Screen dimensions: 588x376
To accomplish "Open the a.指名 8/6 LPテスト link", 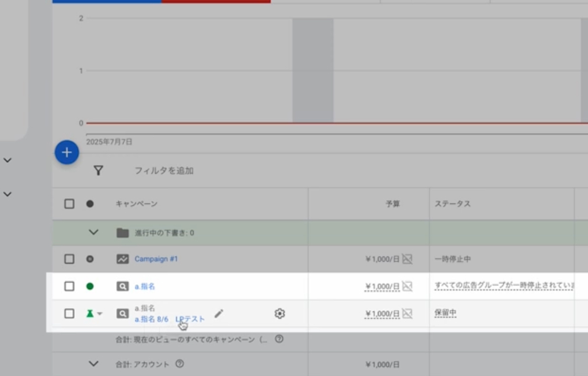I will pyautogui.click(x=169, y=319).
